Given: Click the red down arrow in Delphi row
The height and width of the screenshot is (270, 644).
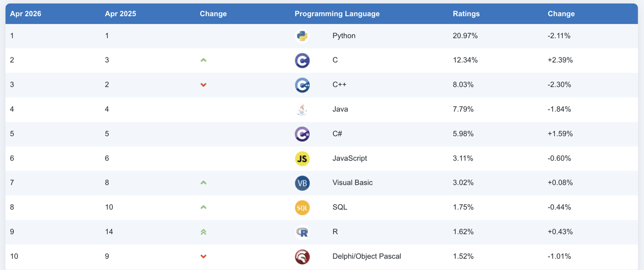Looking at the screenshot, I should click(x=203, y=257).
